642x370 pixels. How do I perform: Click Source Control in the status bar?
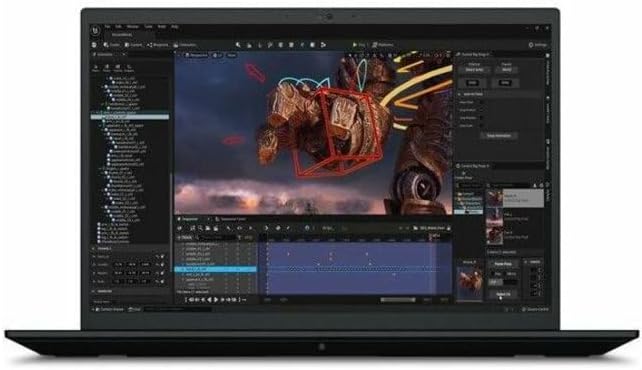point(535,309)
